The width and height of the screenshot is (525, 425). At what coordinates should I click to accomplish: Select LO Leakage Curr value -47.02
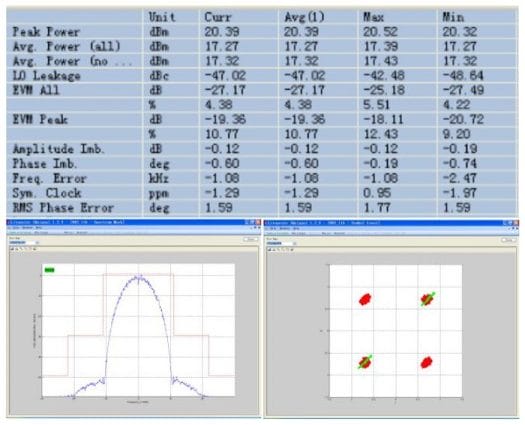click(x=225, y=76)
